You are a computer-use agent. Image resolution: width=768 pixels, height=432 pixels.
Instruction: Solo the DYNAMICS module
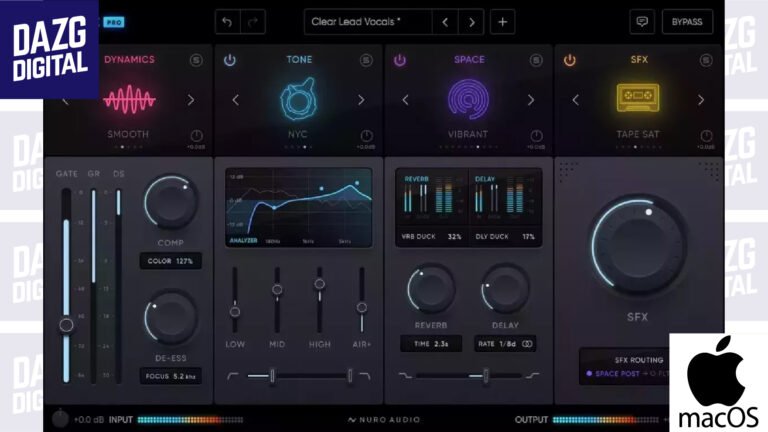196,60
